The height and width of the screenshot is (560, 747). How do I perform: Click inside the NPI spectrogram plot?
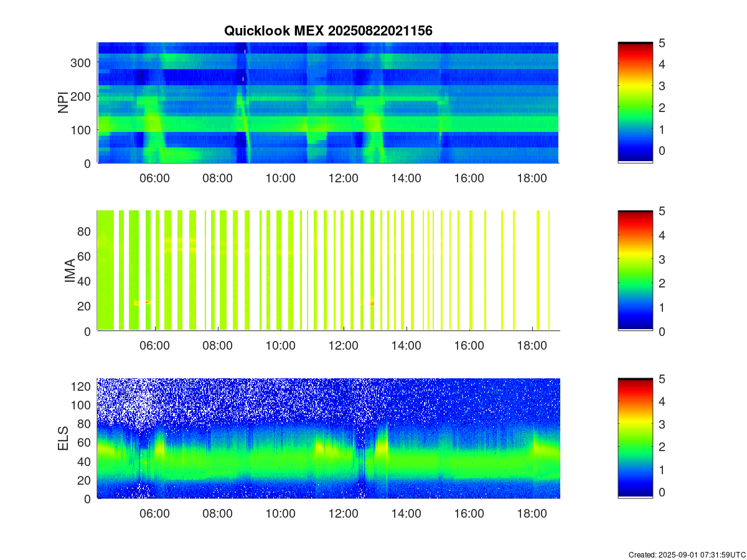(328, 103)
